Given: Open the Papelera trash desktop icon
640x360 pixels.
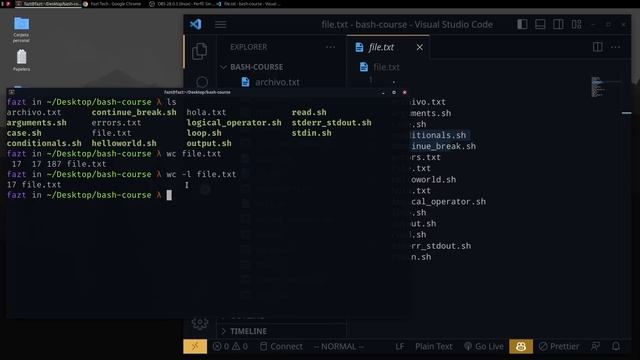Looking at the screenshot, I should tap(21, 60).
